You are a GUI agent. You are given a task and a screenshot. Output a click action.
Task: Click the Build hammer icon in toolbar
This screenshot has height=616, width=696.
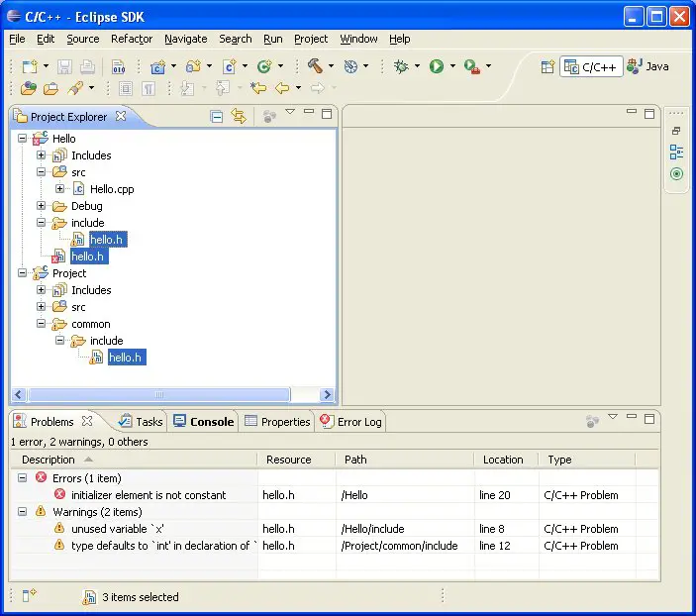coord(315,66)
